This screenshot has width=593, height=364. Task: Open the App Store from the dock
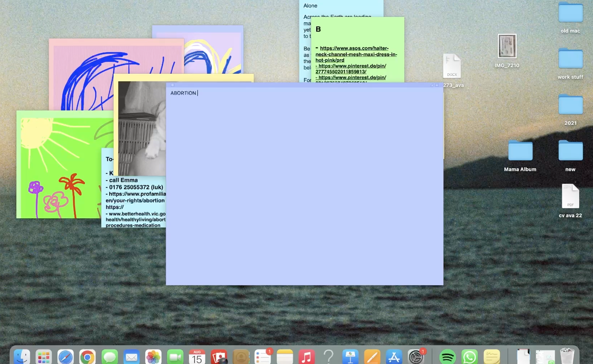point(394,357)
